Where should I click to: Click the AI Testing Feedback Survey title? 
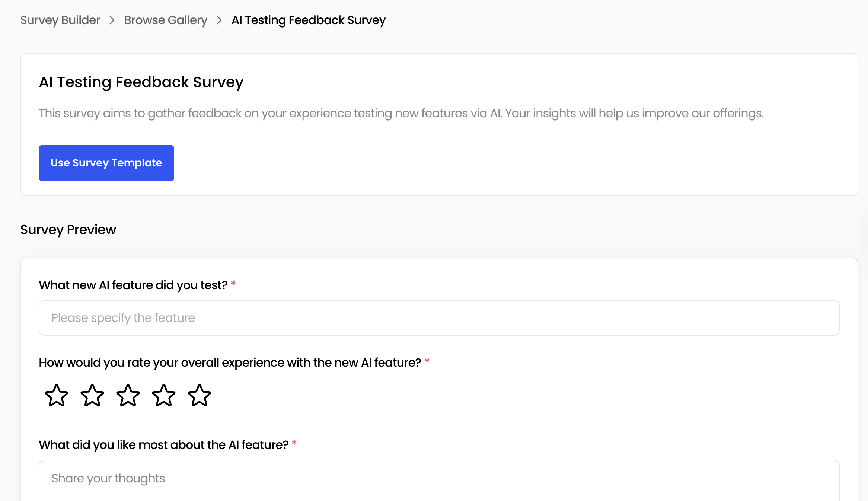click(141, 82)
